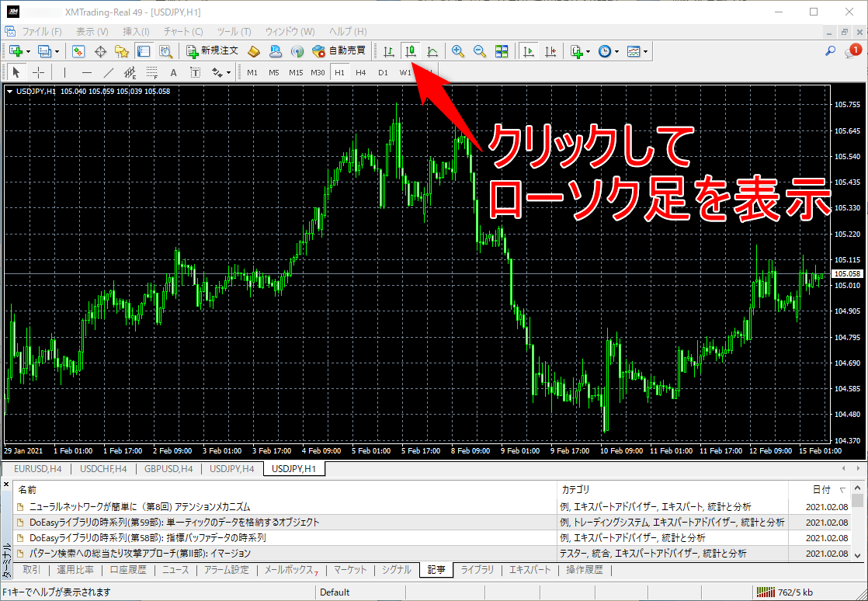868x601 pixels.
Task: Open the チャート (C) menu
Action: 183,32
